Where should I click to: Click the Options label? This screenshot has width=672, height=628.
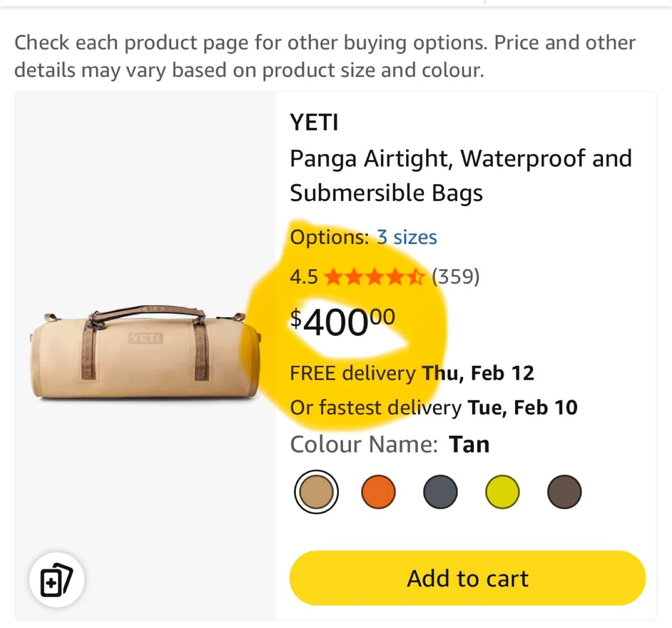pos(329,237)
